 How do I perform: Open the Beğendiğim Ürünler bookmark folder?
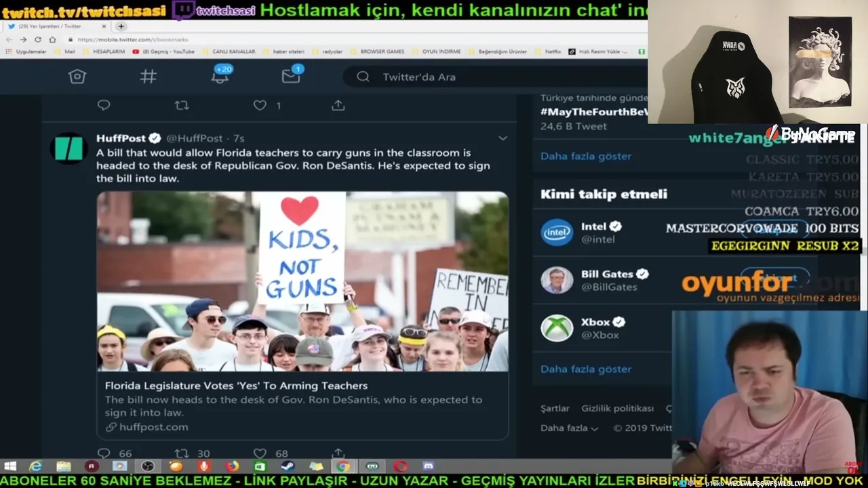pos(497,52)
